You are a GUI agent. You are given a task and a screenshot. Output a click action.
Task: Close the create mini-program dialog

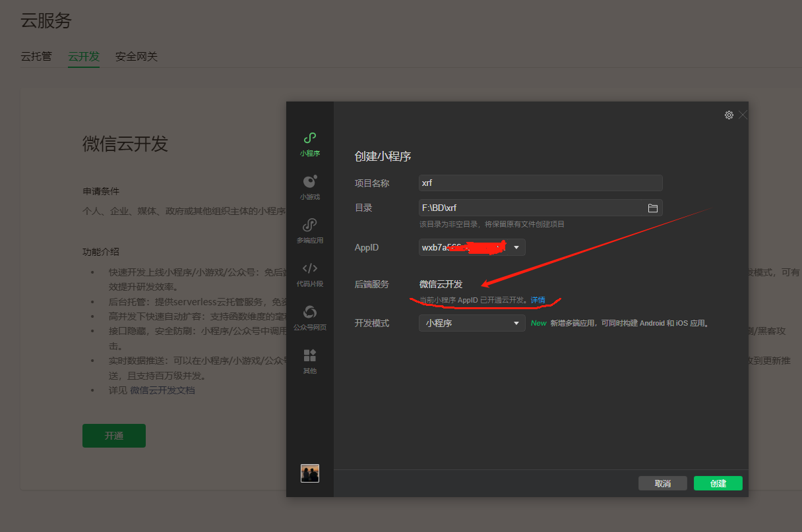pyautogui.click(x=743, y=115)
